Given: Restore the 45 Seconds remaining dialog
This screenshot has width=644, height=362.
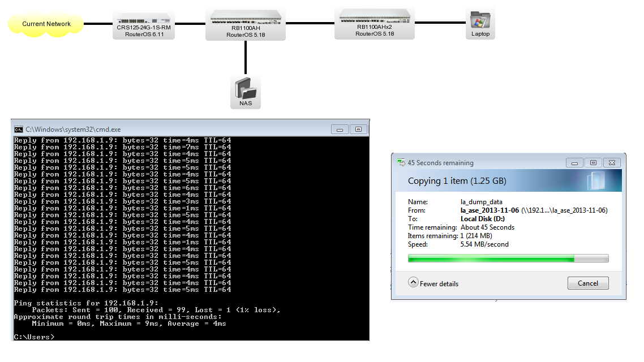Looking at the screenshot, I should point(593,162).
